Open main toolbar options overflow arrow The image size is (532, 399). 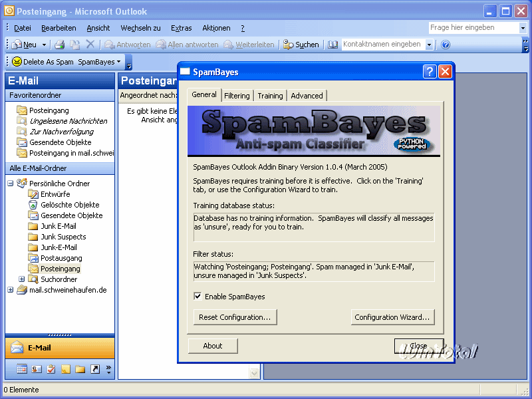pyautogui.click(x=525, y=45)
